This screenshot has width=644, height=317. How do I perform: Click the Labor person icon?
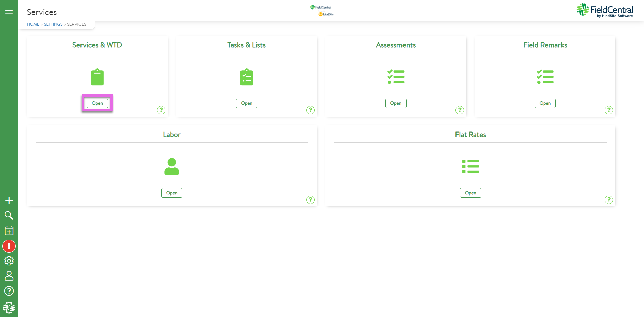pos(172,166)
